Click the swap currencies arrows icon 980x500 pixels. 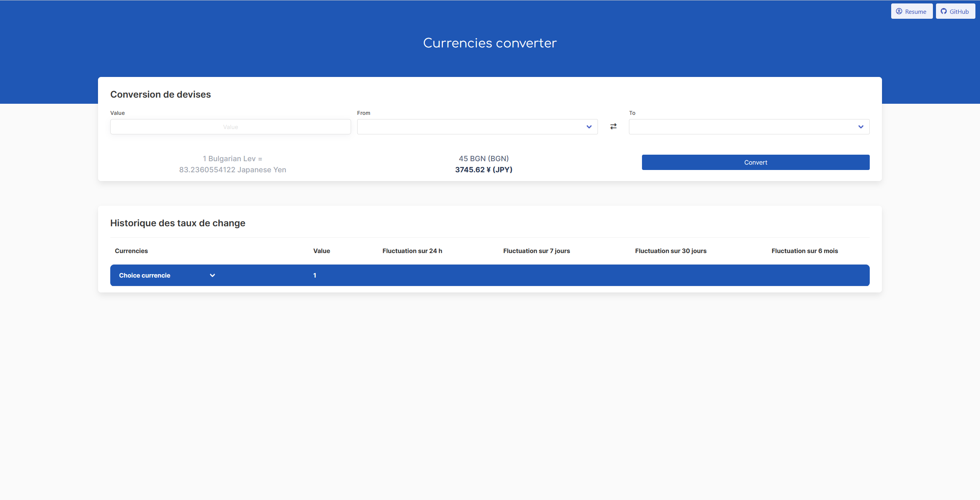coord(613,126)
